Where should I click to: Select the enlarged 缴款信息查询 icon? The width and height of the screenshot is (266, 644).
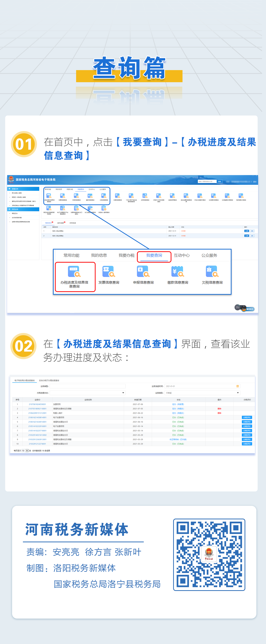coord(178,272)
